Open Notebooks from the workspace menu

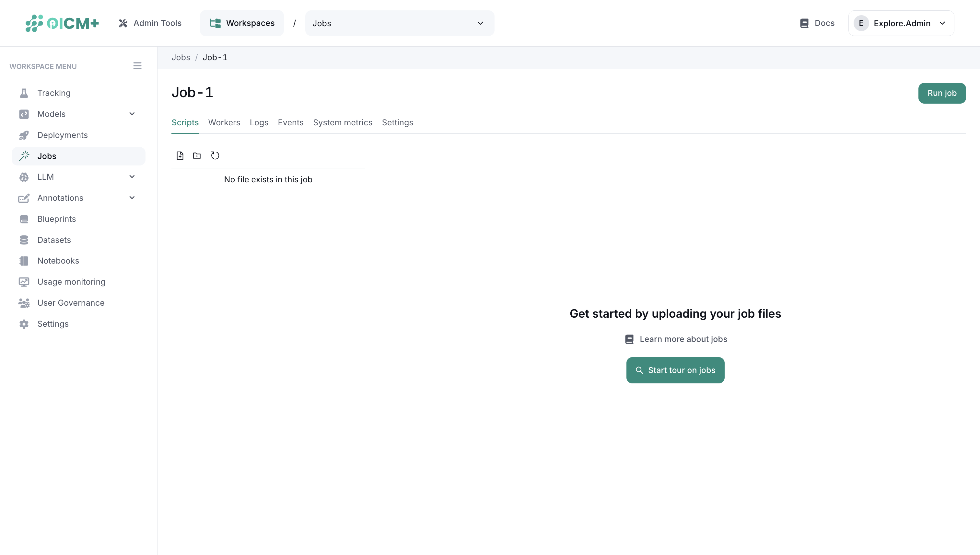[x=58, y=260]
